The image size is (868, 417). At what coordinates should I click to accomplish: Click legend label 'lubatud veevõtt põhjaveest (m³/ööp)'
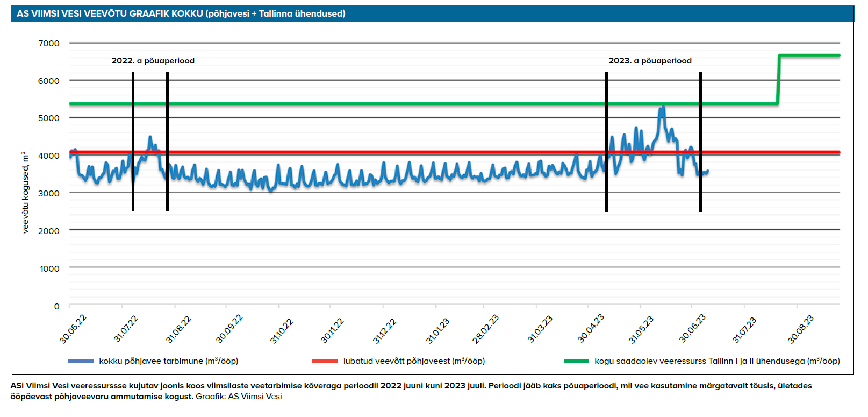414,361
